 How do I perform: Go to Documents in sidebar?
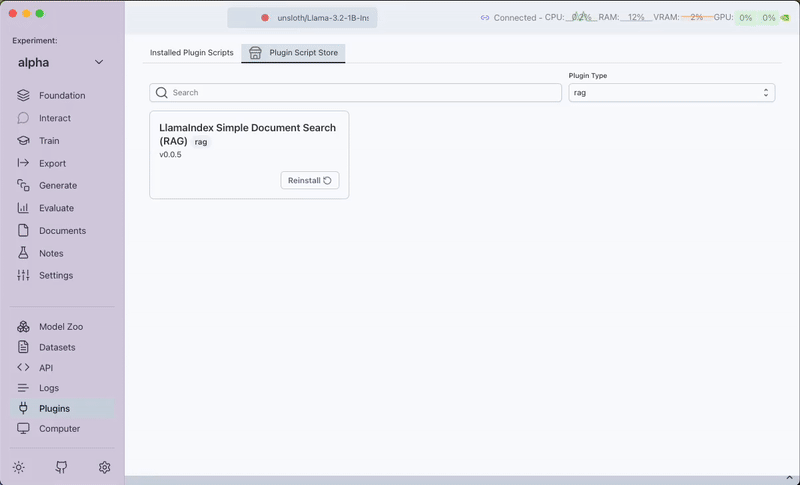[62, 231]
